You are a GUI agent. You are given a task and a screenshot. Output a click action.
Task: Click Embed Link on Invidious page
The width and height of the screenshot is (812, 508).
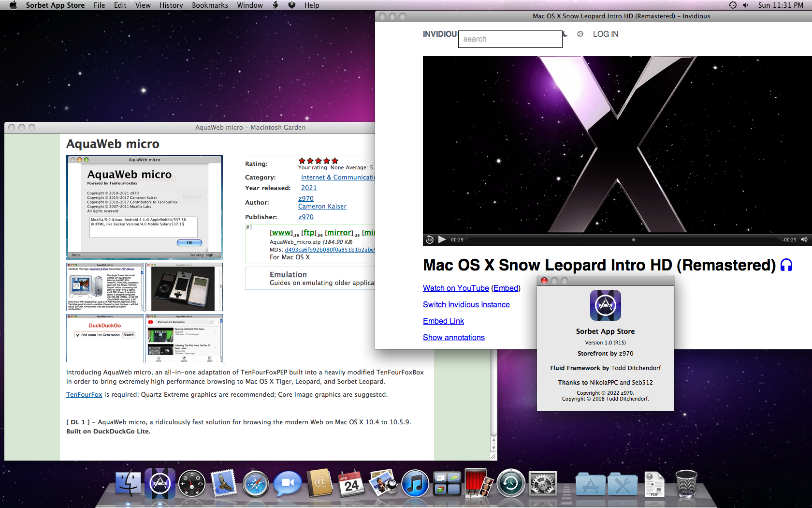pyautogui.click(x=443, y=321)
